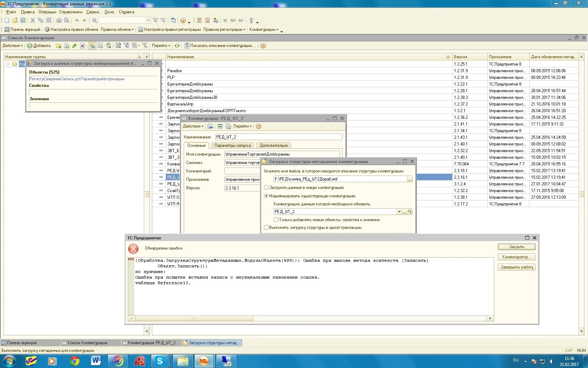Click the Добавить button in the list toolbar
Image resolution: width=588 pixels, height=368 pixels.
(39, 46)
